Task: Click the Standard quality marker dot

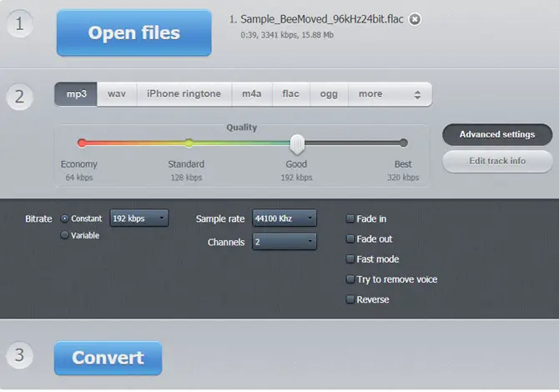Action: 189,143
